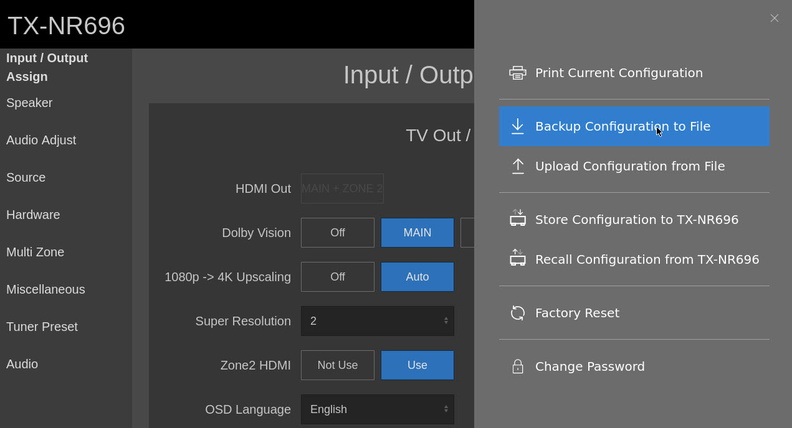Open the Speaker section in sidebar
The image size is (792, 428).
(29, 103)
